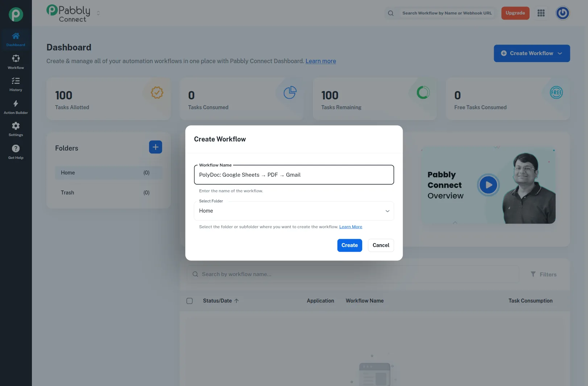Click the Create Workflow dialog title

pyautogui.click(x=220, y=139)
